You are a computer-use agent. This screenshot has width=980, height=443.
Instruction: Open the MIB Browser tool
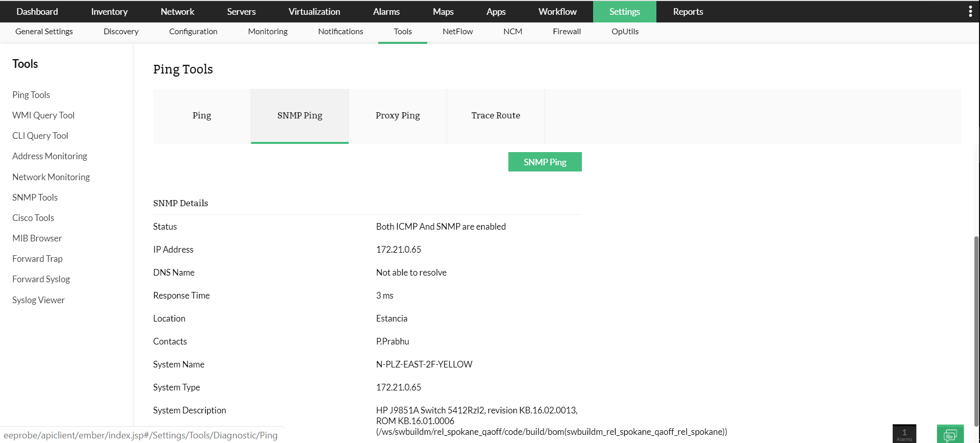(37, 238)
